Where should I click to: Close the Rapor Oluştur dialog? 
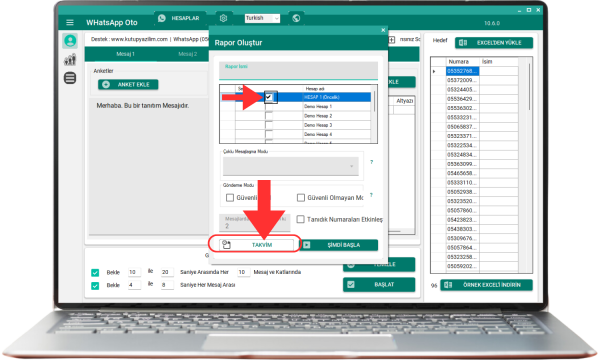pos(383,30)
